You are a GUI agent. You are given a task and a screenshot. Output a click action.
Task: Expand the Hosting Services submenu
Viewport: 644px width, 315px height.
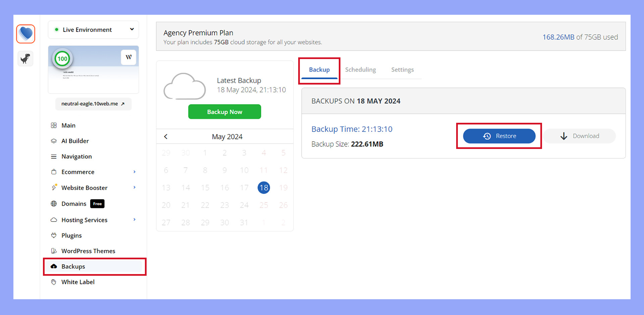[x=135, y=220]
